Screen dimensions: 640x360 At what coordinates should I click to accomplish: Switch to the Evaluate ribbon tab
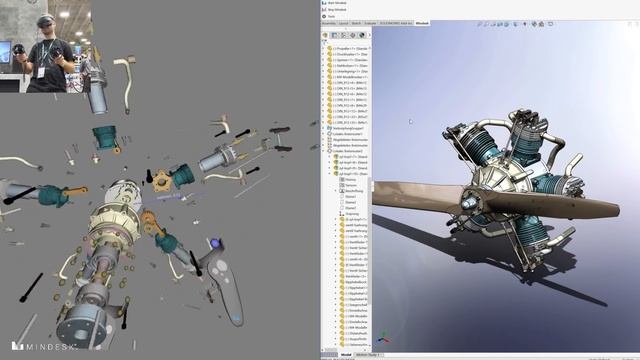(x=370, y=23)
